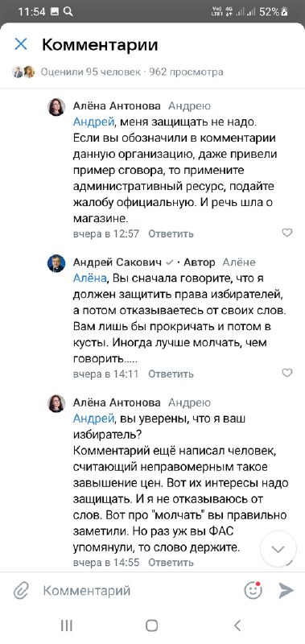The height and width of the screenshot is (644, 305).
Task: Open Алёна Антонова's avatar on first comment
Action: pos(56,107)
